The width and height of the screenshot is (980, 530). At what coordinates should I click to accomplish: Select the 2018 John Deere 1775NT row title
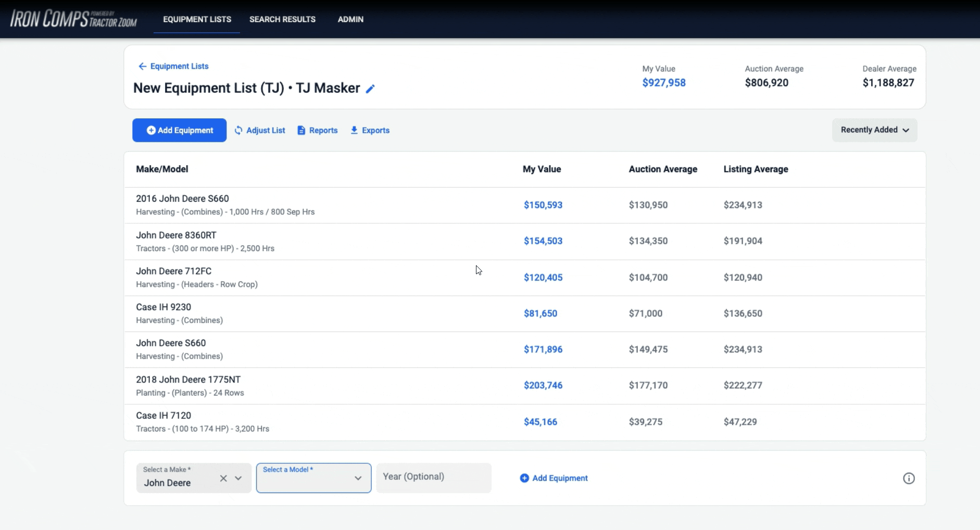pyautogui.click(x=188, y=379)
